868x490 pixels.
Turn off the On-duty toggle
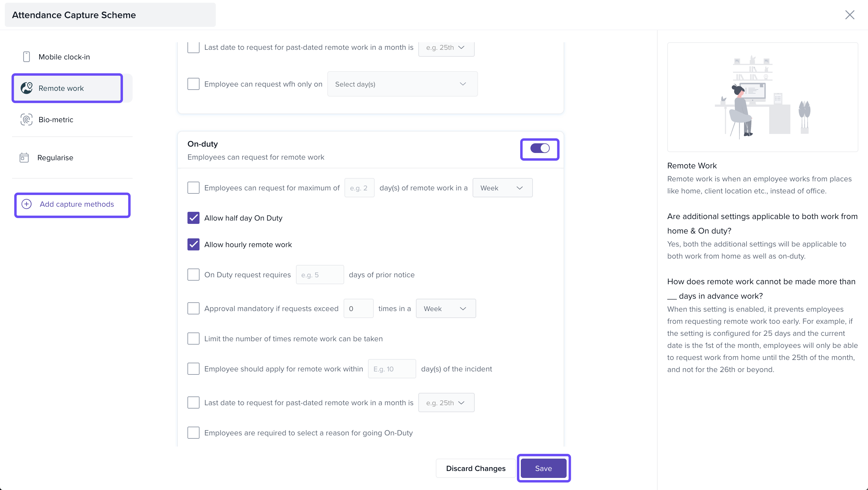tap(539, 148)
